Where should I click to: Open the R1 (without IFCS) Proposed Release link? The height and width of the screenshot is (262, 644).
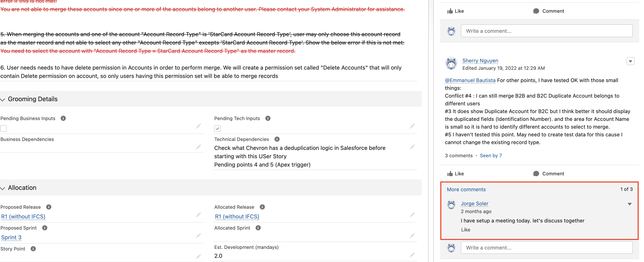tap(23, 216)
